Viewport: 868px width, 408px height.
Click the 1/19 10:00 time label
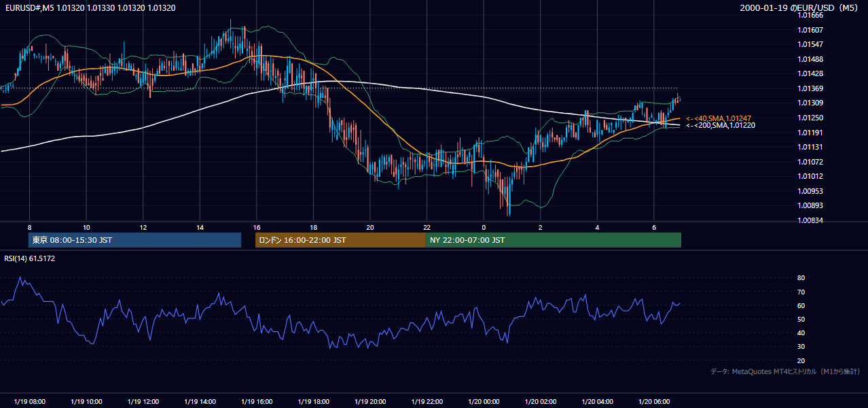click(86, 401)
